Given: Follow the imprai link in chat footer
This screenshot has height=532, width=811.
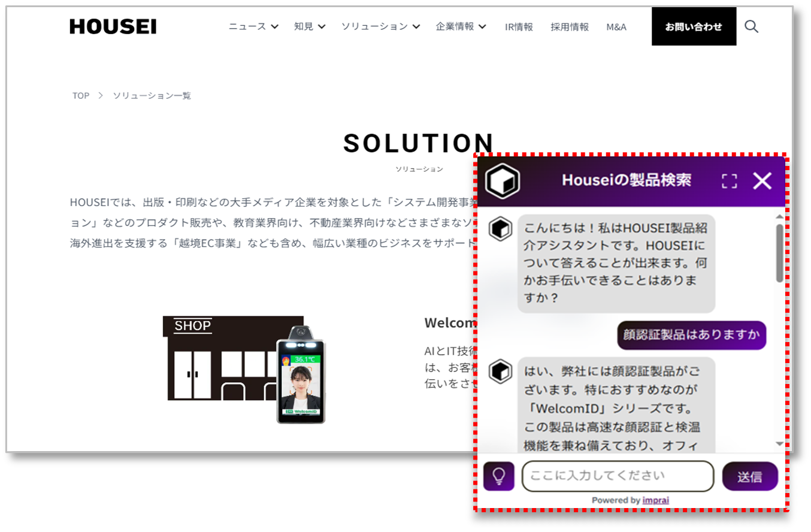Looking at the screenshot, I should coord(656,500).
